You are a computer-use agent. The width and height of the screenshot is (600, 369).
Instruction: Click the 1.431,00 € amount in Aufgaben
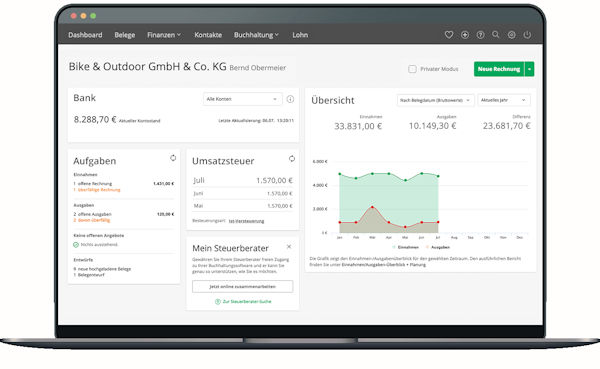point(164,184)
